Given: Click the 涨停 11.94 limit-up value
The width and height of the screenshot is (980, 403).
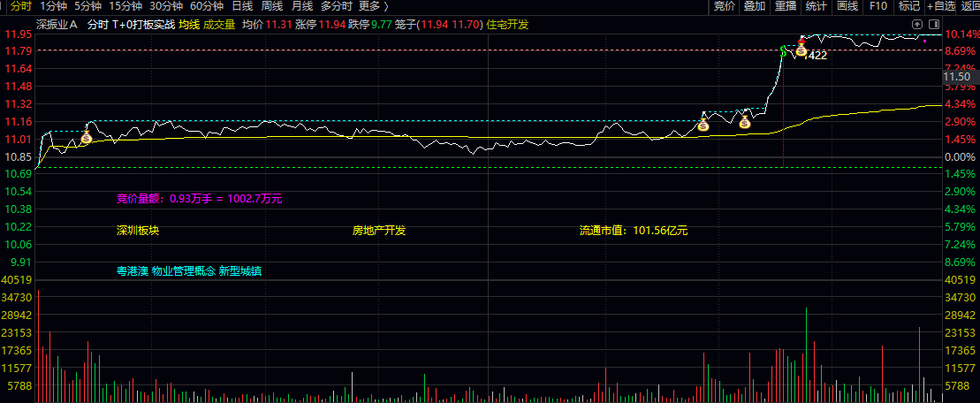Looking at the screenshot, I should point(319,25).
